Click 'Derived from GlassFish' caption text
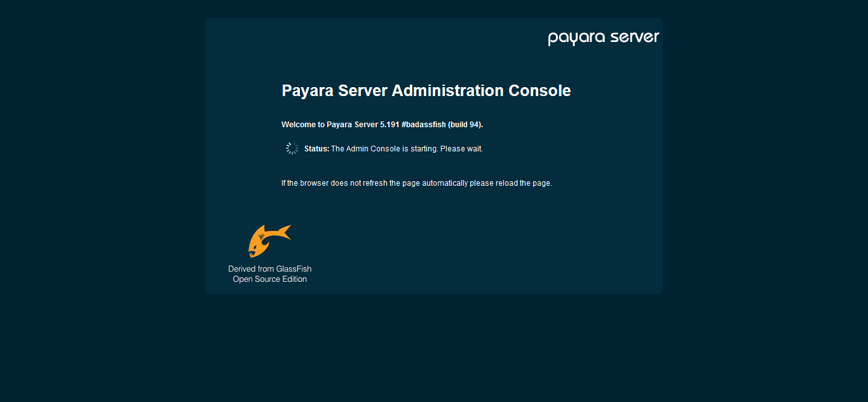The height and width of the screenshot is (402, 868). click(x=269, y=268)
